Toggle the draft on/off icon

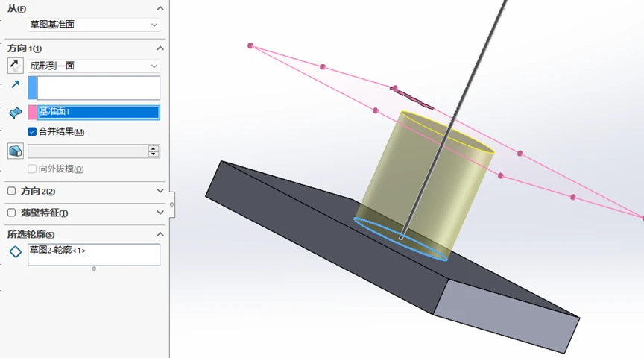(x=15, y=151)
